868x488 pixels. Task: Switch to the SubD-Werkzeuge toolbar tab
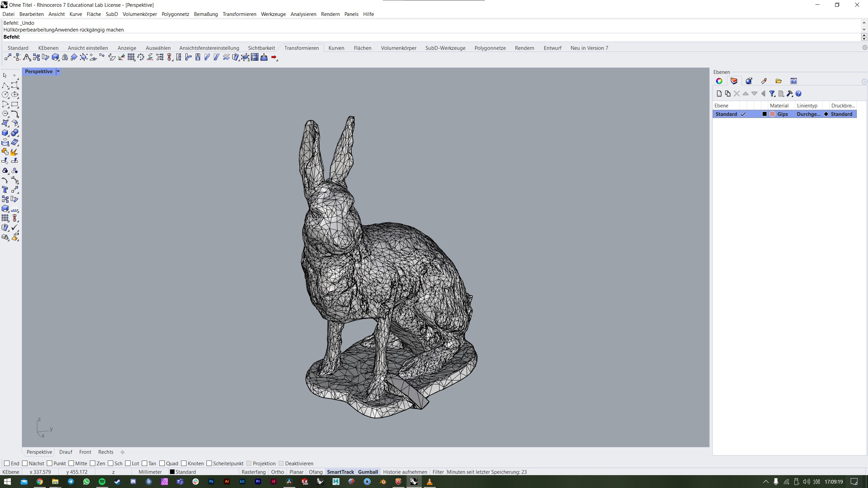click(445, 48)
